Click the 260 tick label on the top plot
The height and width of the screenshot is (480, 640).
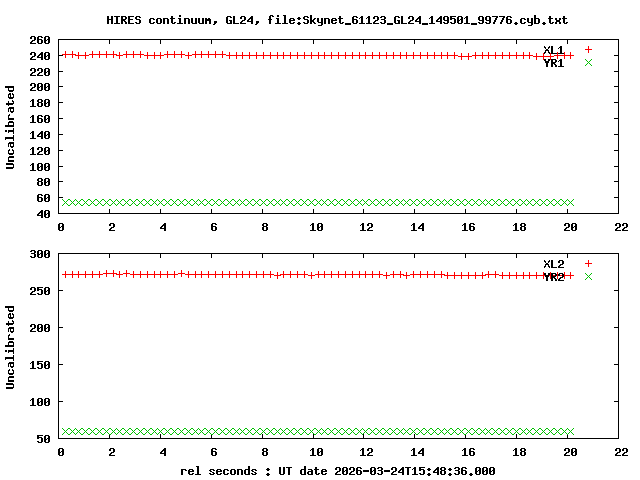coord(40,40)
